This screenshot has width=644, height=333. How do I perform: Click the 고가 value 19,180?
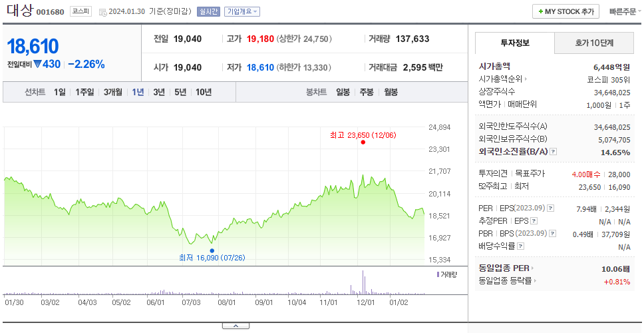point(260,39)
